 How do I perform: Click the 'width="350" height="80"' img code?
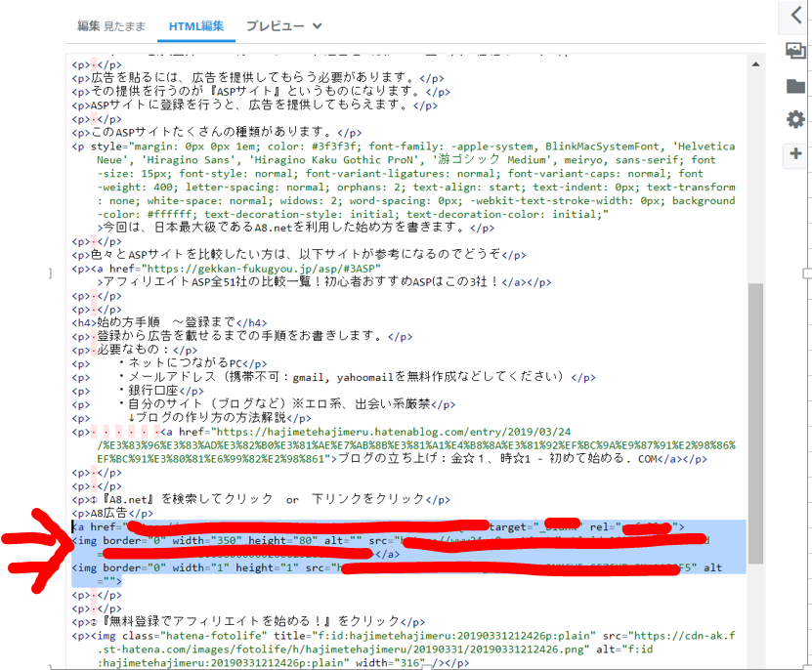coord(245,540)
